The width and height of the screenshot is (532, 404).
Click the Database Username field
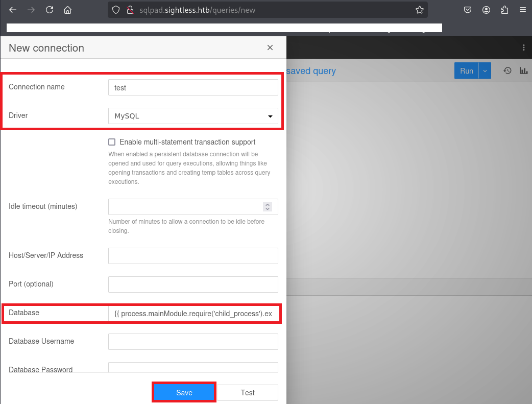click(x=193, y=342)
